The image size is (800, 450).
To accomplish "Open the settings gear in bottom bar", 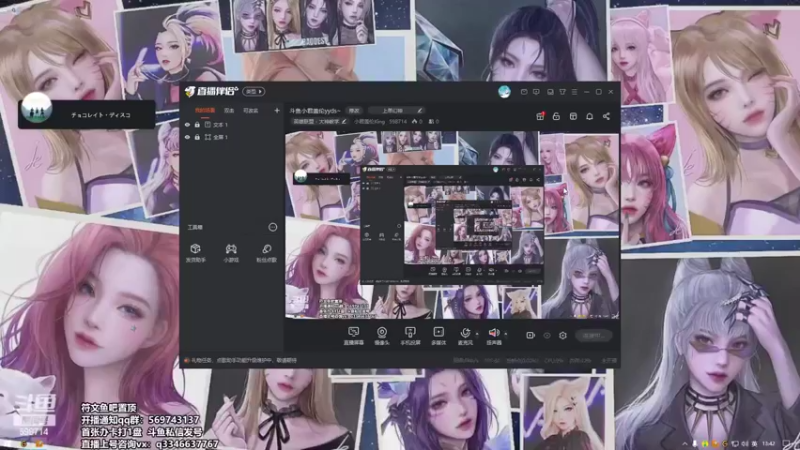I will pyautogui.click(x=563, y=335).
